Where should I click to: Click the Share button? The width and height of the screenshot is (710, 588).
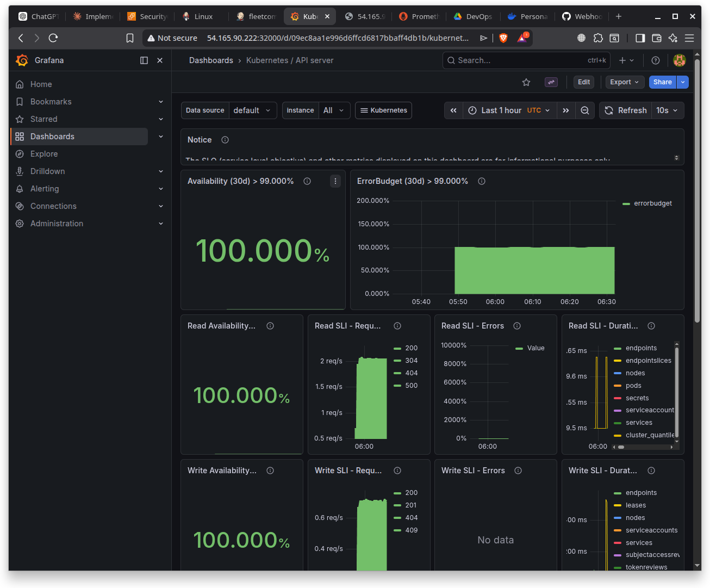(x=662, y=82)
